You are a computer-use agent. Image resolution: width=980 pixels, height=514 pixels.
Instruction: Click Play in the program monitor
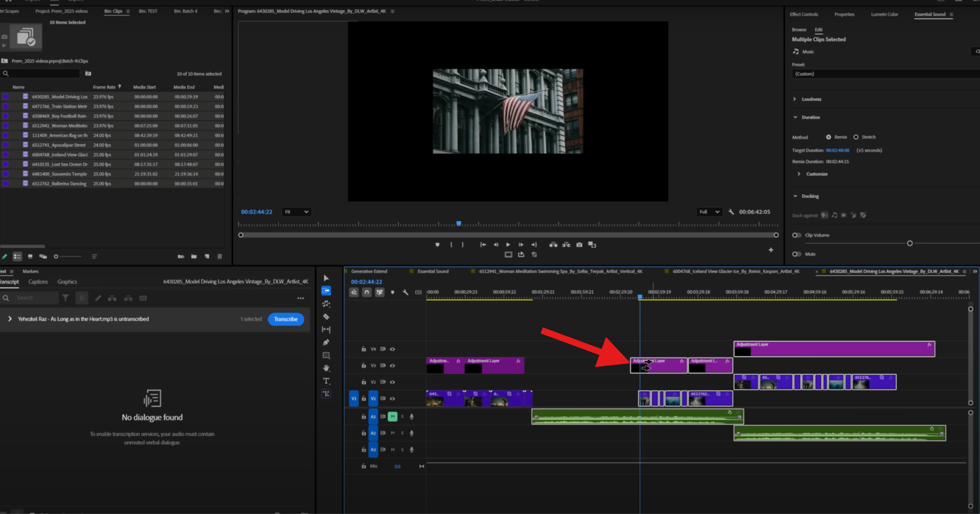(x=508, y=244)
